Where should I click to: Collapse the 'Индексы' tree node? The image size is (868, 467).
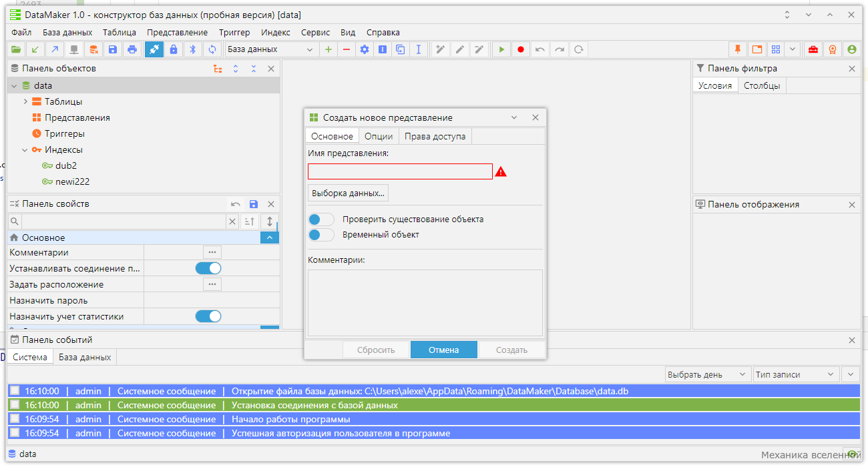(25, 149)
